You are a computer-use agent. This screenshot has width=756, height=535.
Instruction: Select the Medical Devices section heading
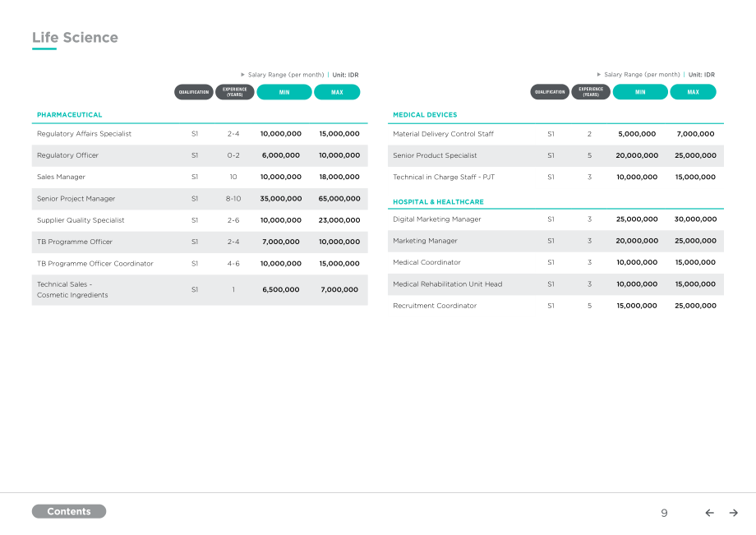click(x=425, y=115)
